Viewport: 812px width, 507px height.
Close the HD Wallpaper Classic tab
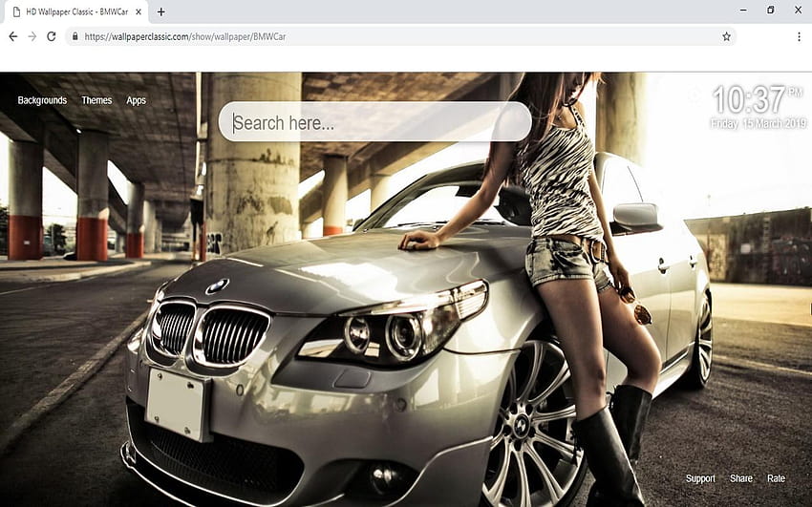[139, 11]
